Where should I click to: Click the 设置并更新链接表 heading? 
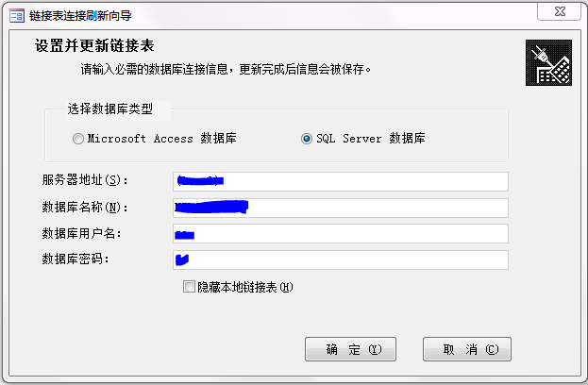(x=94, y=45)
